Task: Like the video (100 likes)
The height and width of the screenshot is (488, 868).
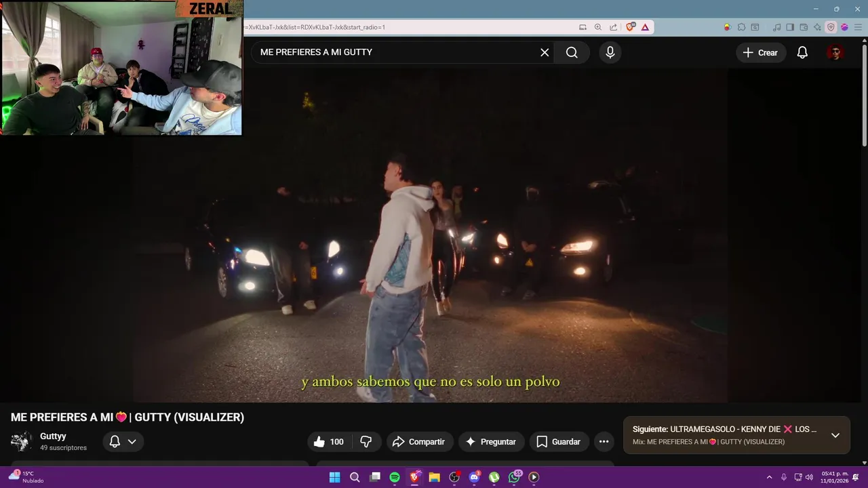Action: tap(329, 442)
